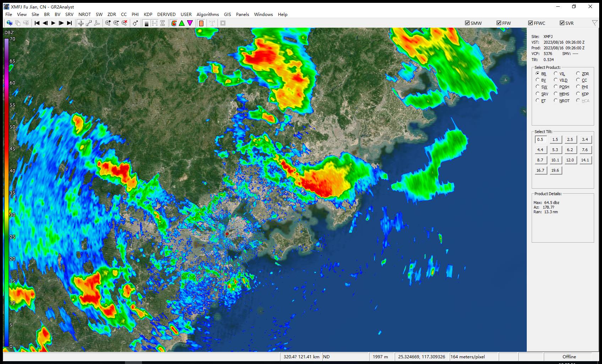Select the BV product radio button

pyautogui.click(x=538, y=80)
